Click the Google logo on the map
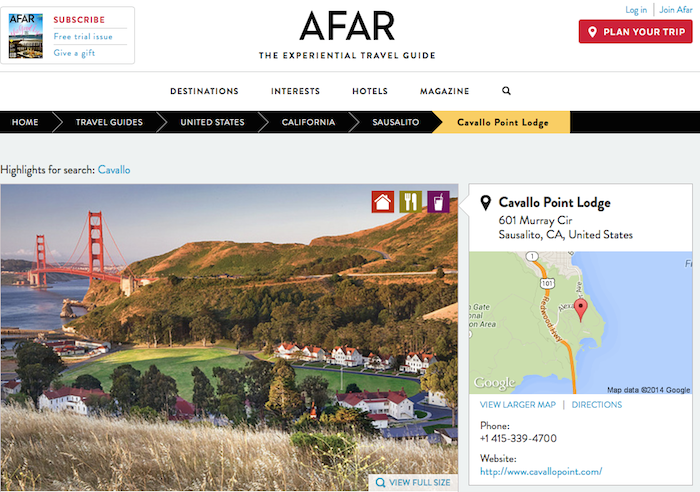Screen dimensions: 700x492 pyautogui.click(x=494, y=383)
